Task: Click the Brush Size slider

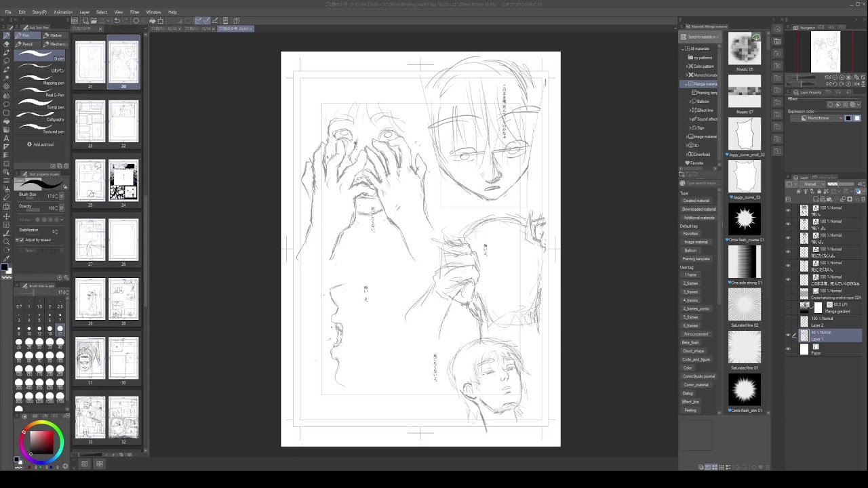Action: [x=32, y=199]
